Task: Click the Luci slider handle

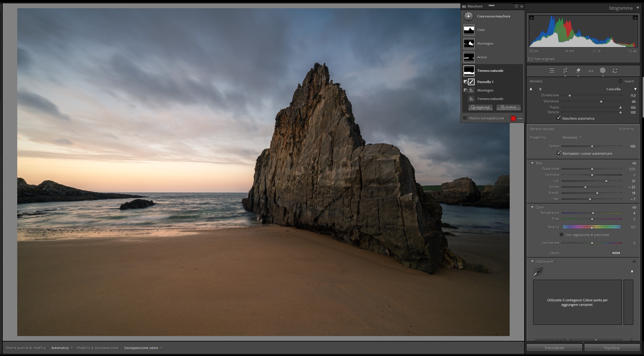Action: pos(606,181)
